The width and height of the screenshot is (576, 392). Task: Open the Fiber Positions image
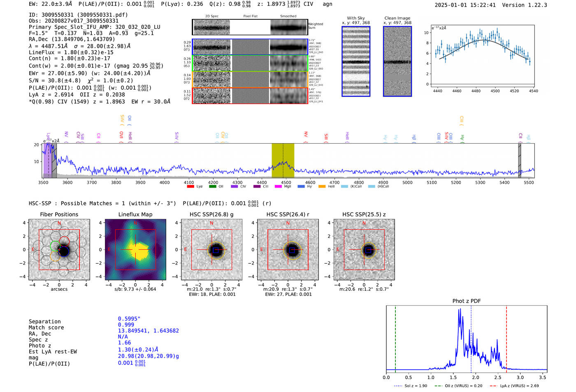[59, 250]
